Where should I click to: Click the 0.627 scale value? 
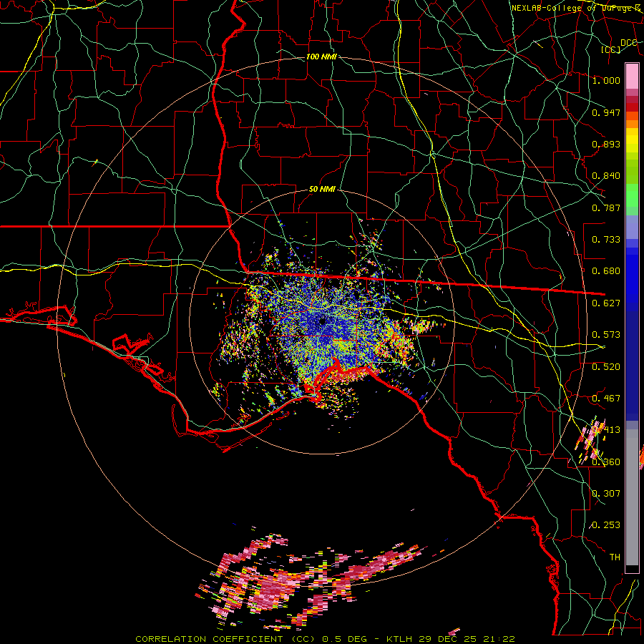pyautogui.click(x=606, y=303)
